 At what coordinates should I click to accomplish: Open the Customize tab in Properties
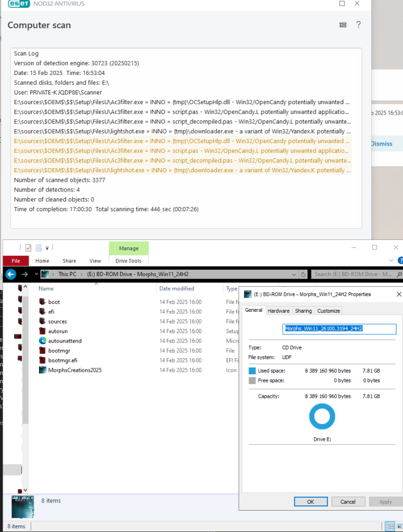point(329,311)
